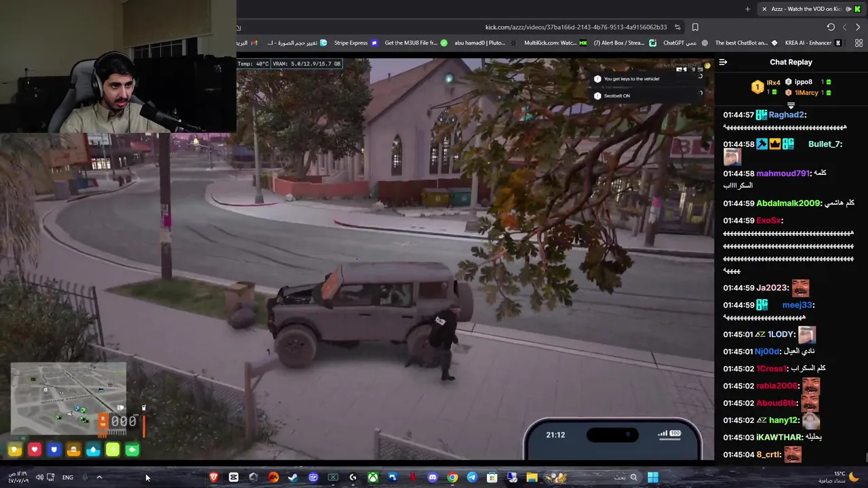The image size is (868, 488).
Task: Close the Azzz Kick tab
Action: [x=764, y=9]
